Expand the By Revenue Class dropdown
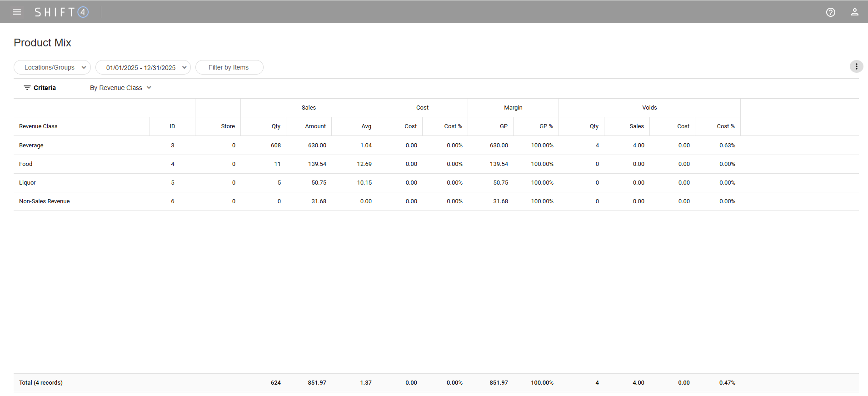Screen dimensions: 868x396 coord(120,88)
